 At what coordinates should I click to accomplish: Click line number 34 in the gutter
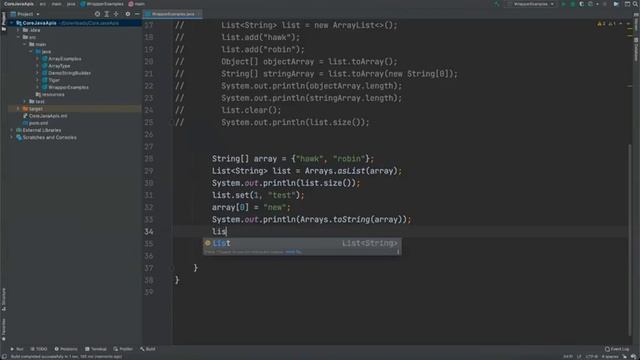(149, 232)
